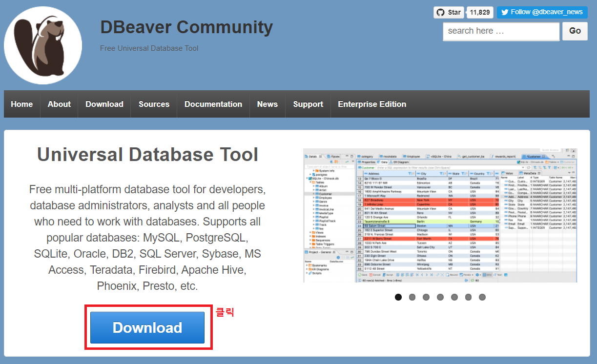Open the Sources menu item
This screenshot has width=597, height=364.
pyautogui.click(x=154, y=104)
